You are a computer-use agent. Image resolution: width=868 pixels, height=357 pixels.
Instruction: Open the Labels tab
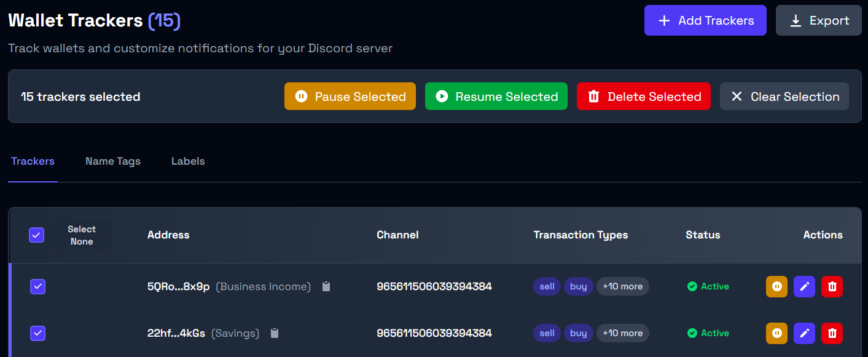pyautogui.click(x=188, y=161)
